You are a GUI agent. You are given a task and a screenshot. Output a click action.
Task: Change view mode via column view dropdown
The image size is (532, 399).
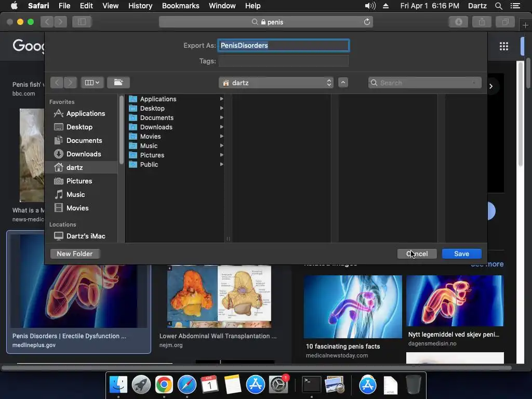click(x=92, y=83)
